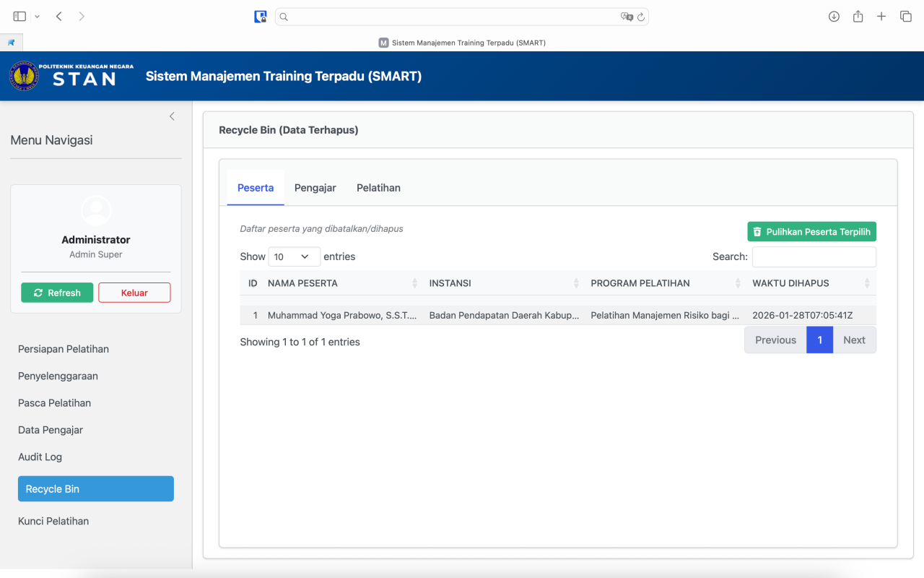Screen dimensions: 924x578
Task: Switch to the Pengajar tab
Action: point(315,188)
